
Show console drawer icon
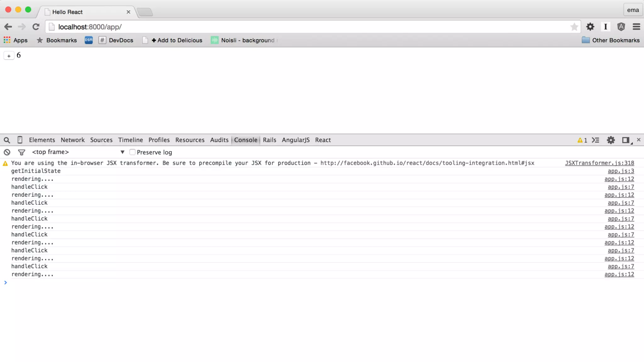click(x=595, y=140)
